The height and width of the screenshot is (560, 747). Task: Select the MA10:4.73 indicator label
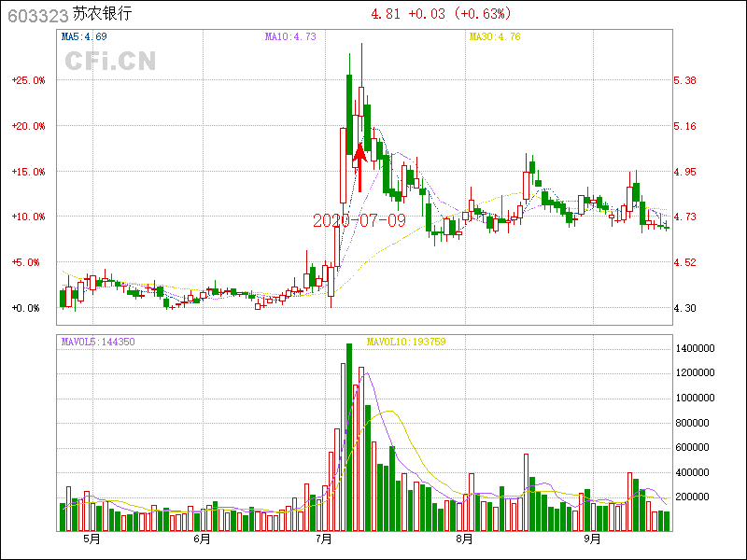click(290, 37)
